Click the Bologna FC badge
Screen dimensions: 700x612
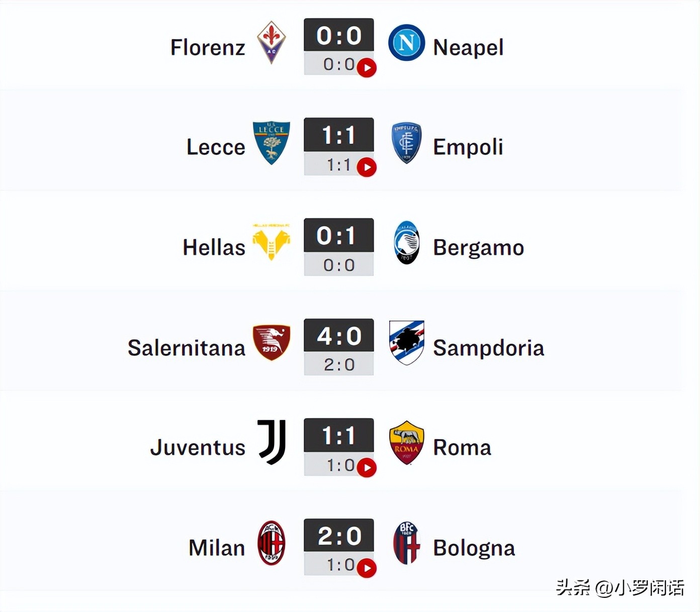[406, 543]
